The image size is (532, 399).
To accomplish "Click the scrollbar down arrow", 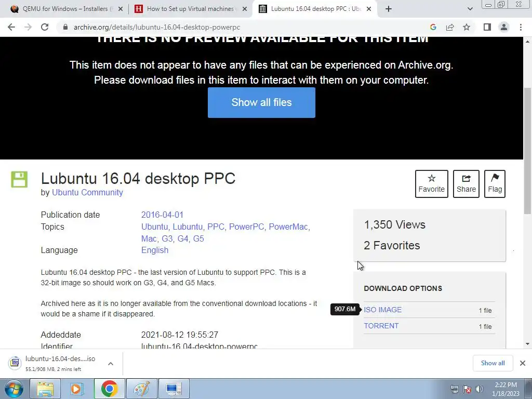I will [527, 344].
